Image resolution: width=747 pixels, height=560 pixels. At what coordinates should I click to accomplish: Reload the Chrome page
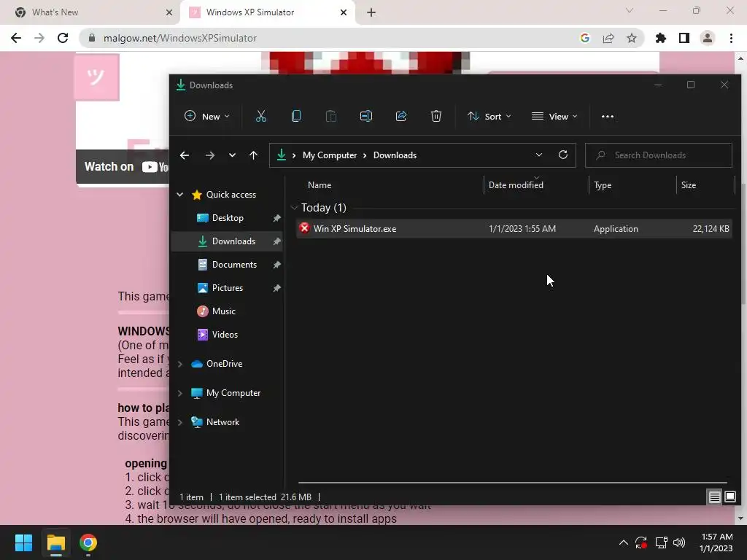[63, 38]
